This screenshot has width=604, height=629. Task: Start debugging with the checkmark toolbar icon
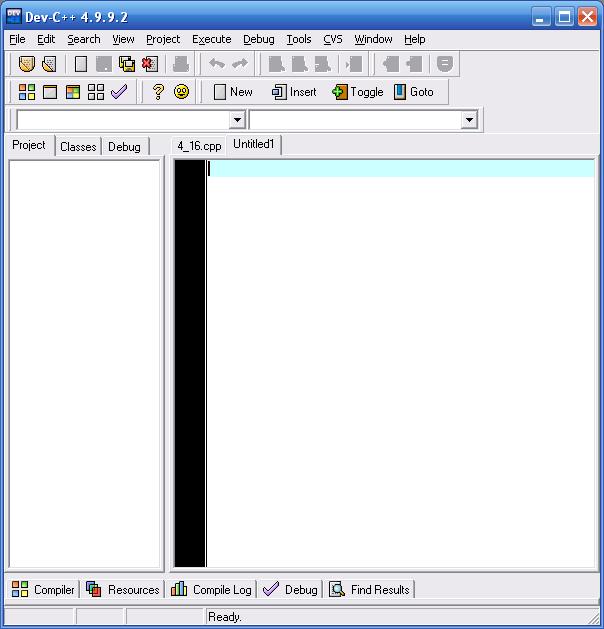[x=119, y=92]
